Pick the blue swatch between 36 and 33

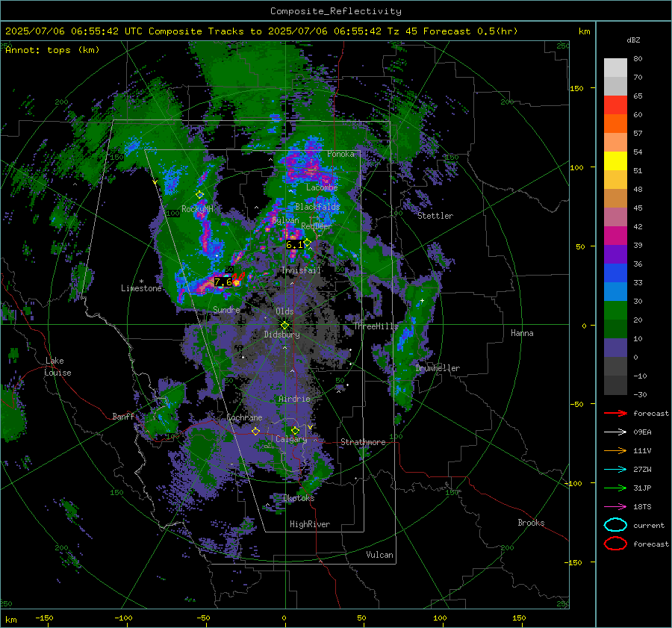tap(615, 273)
